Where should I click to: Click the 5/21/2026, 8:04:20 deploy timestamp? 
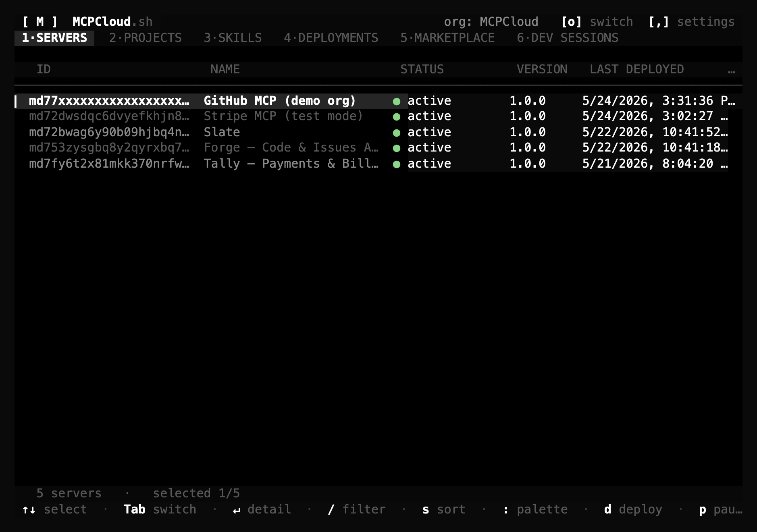[x=655, y=164]
